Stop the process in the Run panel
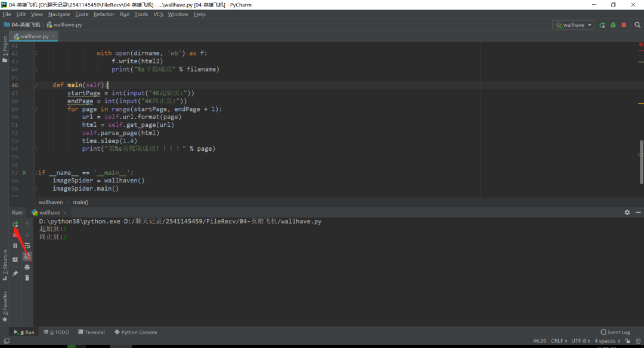Viewport: 644px width, 348px height. 15,235
